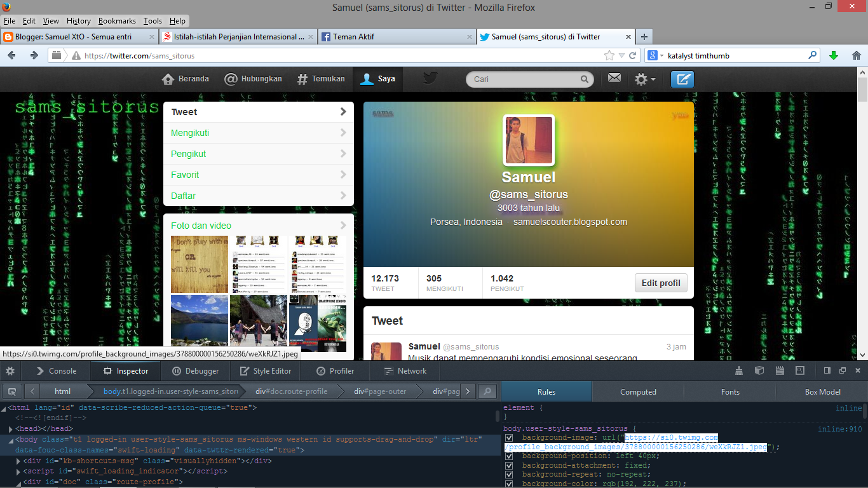Open the paintbrush highlight-painted-area tool
Image resolution: width=868 pixels, height=488 pixels.
738,370
